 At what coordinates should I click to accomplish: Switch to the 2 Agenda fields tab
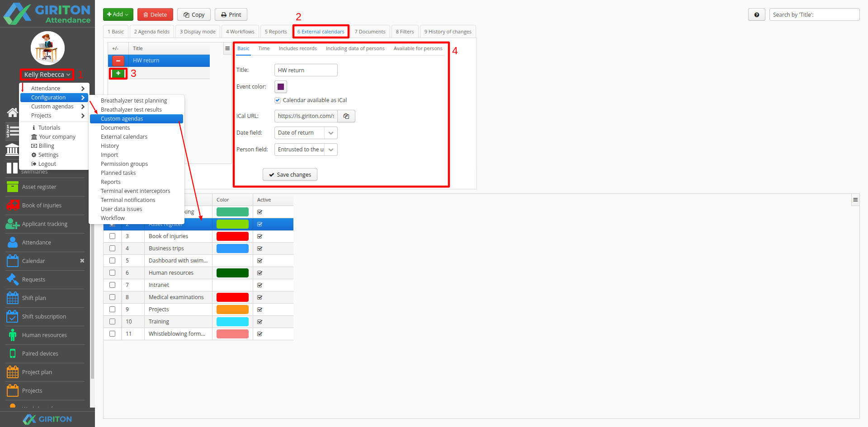(152, 32)
